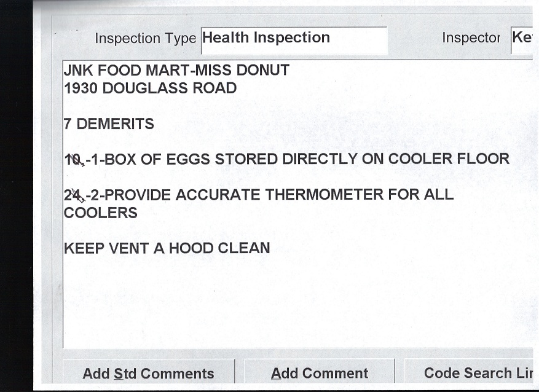
Task: Click the JNK FOOD MART-MISS DONUT line
Action: pos(176,70)
